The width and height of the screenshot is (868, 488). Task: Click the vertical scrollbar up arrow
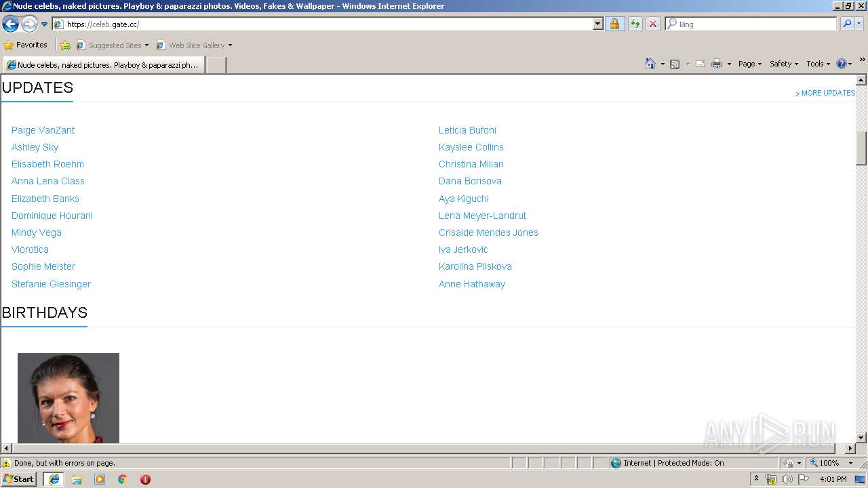pos(861,80)
